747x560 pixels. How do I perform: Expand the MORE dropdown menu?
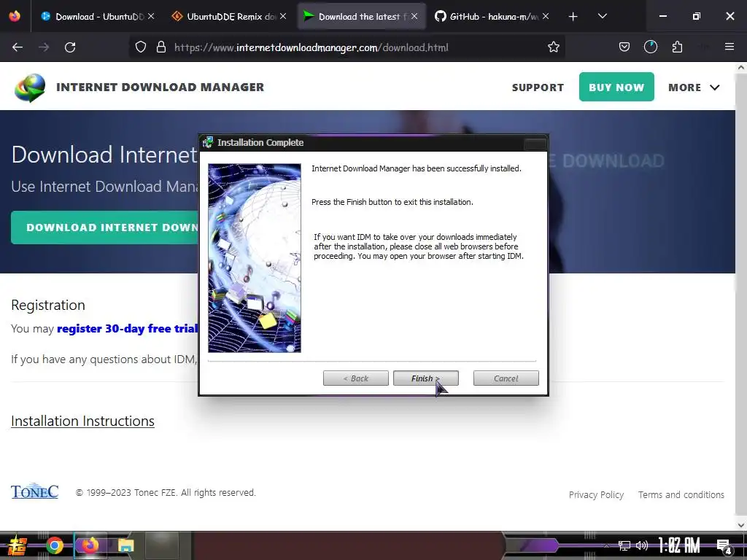694,87
